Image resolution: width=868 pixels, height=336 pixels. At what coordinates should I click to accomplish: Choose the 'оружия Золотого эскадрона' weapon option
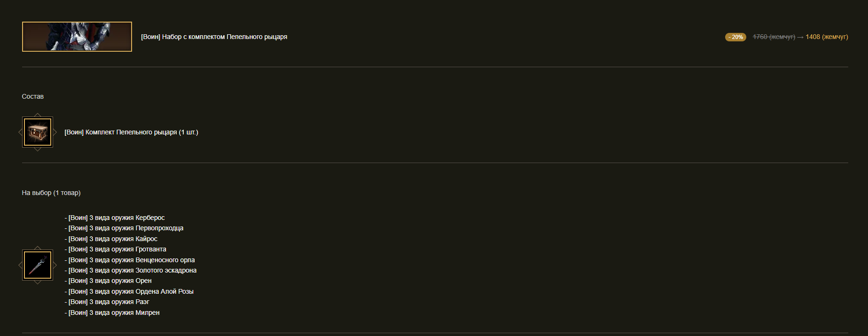[x=131, y=270]
